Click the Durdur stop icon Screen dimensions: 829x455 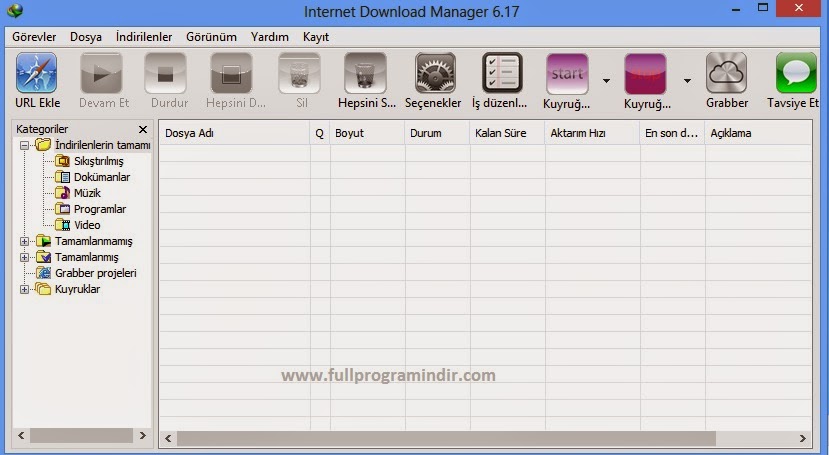(165, 73)
